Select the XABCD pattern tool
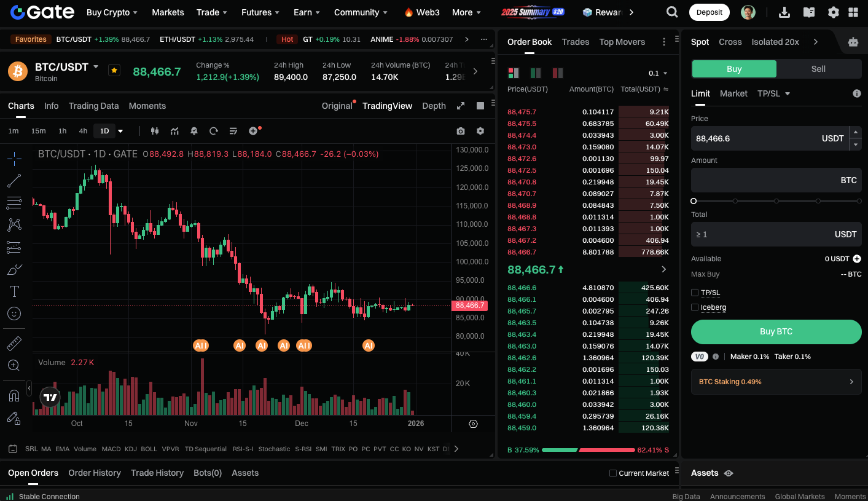Image resolution: width=868 pixels, height=501 pixels. pyautogui.click(x=14, y=225)
